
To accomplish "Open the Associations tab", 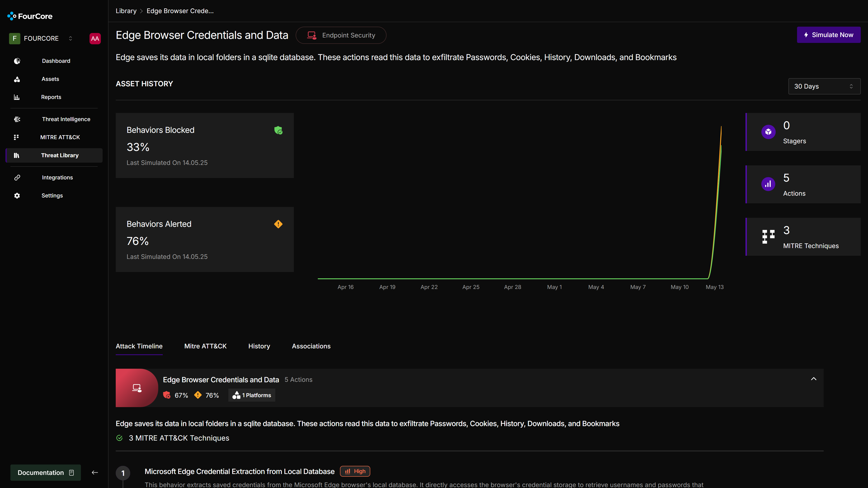I will click(x=311, y=346).
